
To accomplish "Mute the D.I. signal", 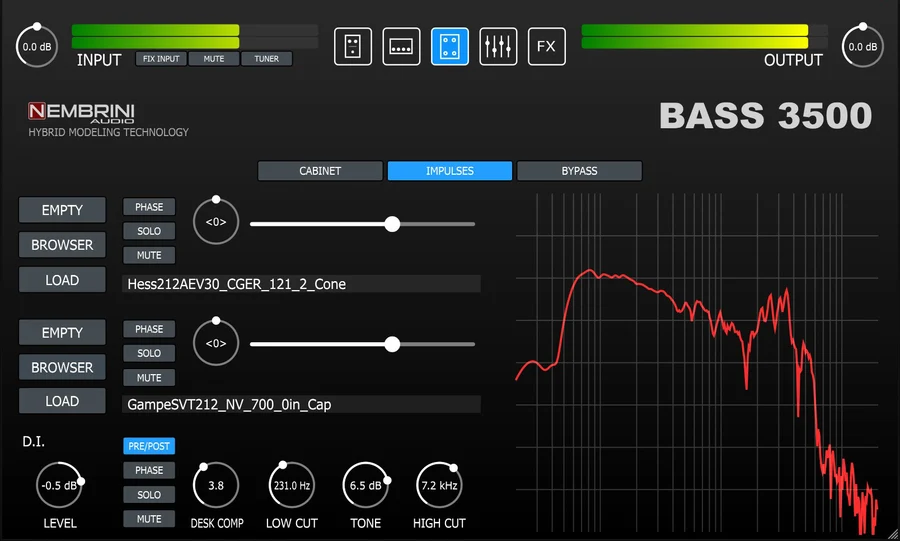I will (x=149, y=519).
